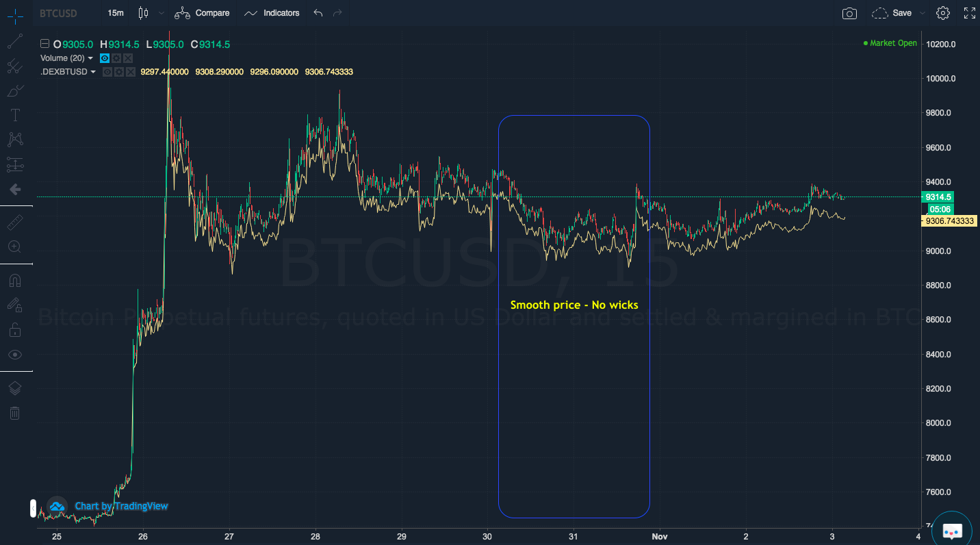The height and width of the screenshot is (545, 980).
Task: Click the 10200.0 price scale tick
Action: [x=940, y=45]
